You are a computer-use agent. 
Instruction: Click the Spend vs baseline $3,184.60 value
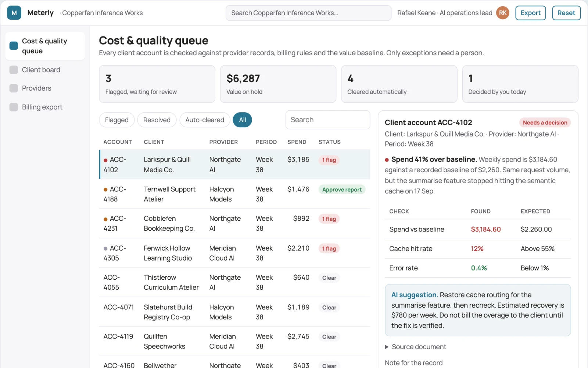(x=485, y=229)
